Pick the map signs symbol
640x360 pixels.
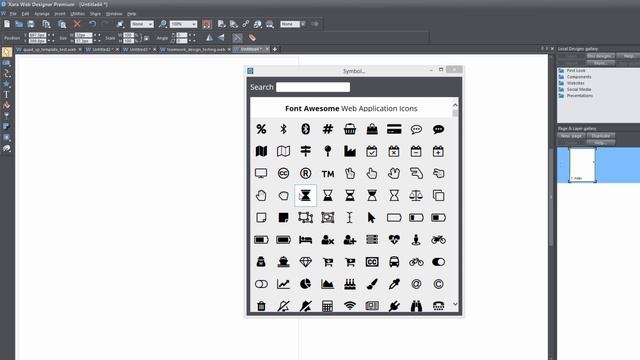point(306,151)
